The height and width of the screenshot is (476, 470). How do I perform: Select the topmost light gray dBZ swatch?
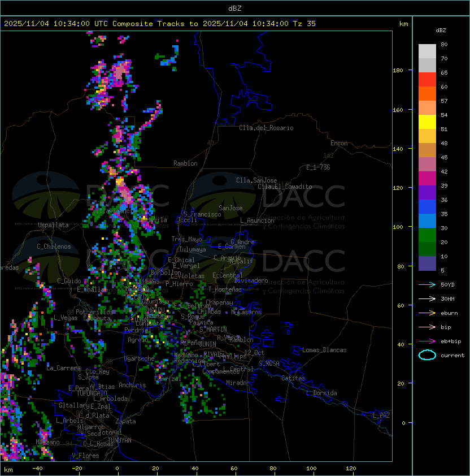[427, 51]
